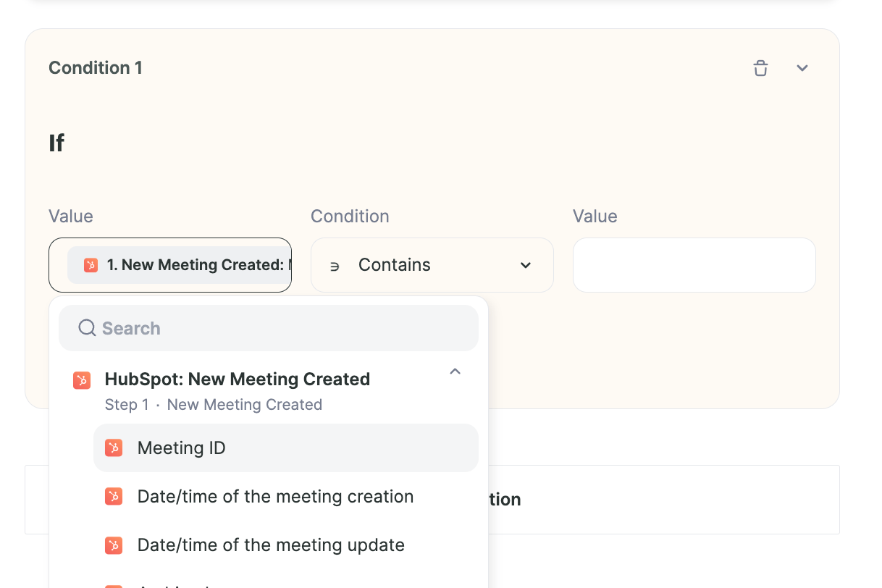The height and width of the screenshot is (588, 882).
Task: Collapse Condition 1 using chevron
Action: click(802, 68)
